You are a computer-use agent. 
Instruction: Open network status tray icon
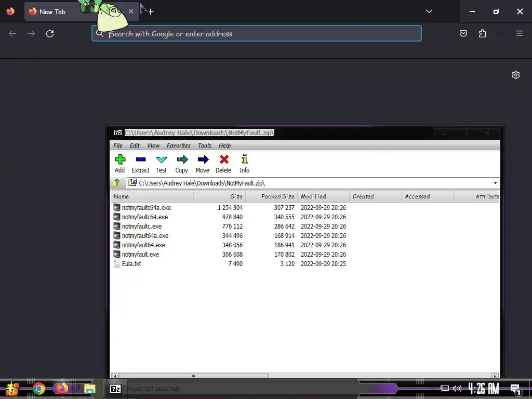pyautogui.click(x=445, y=389)
